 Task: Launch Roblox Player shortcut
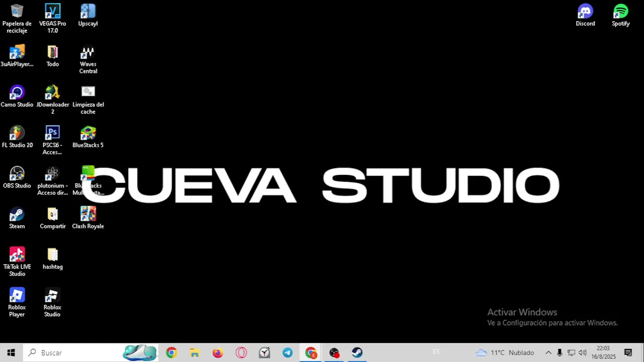pyautogui.click(x=17, y=302)
